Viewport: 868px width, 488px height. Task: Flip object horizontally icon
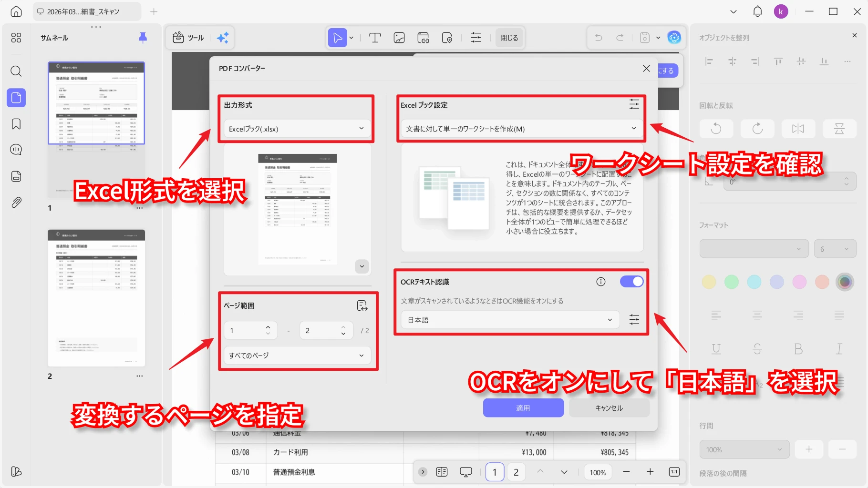pos(798,129)
